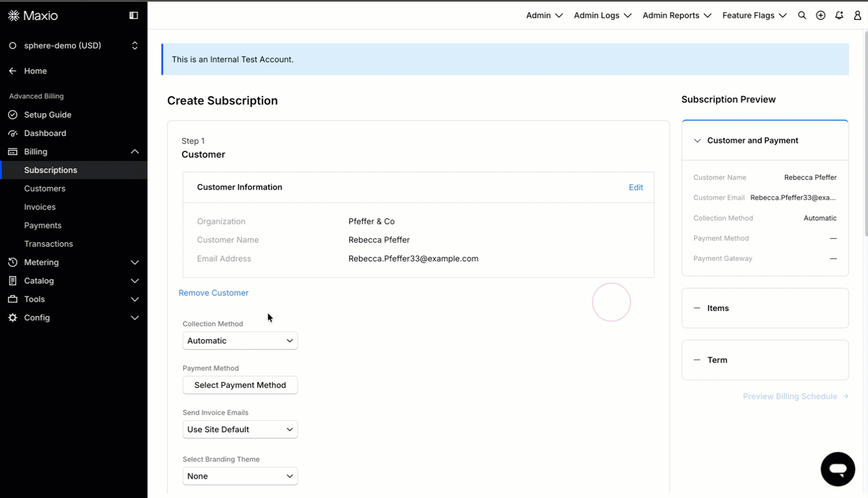Open the search icon in top bar
Screen dimensions: 868x498
pyautogui.click(x=802, y=16)
